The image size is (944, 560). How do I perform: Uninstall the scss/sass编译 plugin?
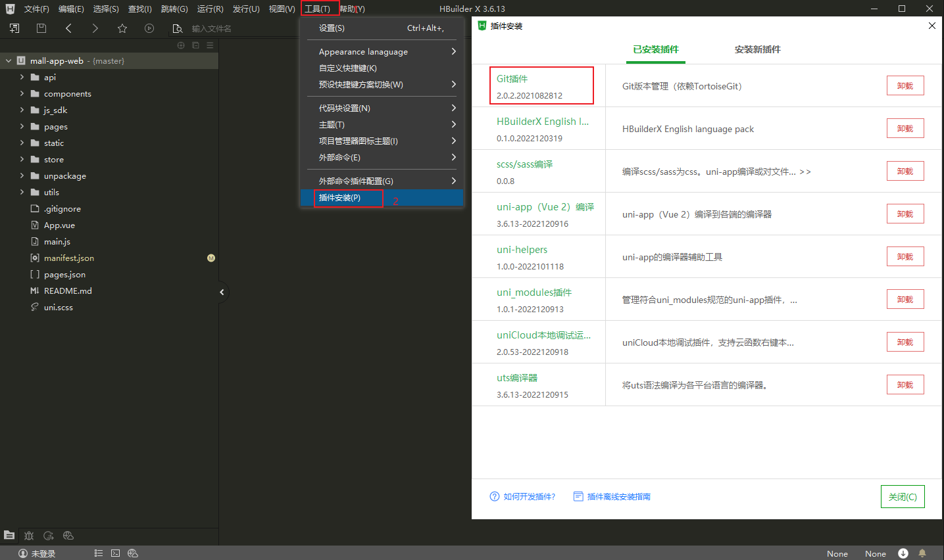point(905,171)
